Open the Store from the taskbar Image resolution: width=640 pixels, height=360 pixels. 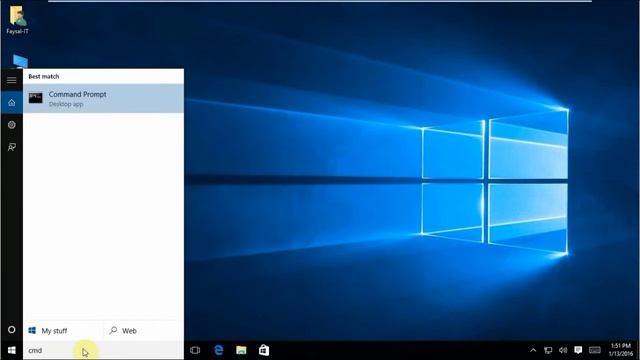tap(264, 350)
